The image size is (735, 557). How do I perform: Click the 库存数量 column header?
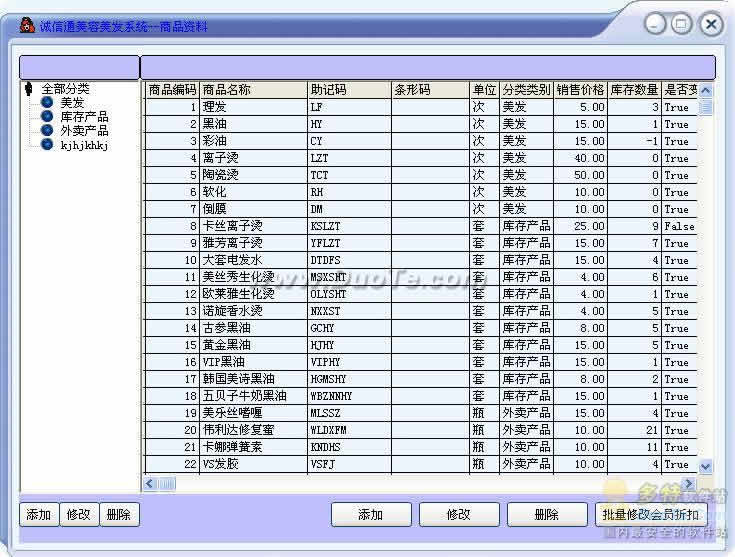(x=634, y=90)
